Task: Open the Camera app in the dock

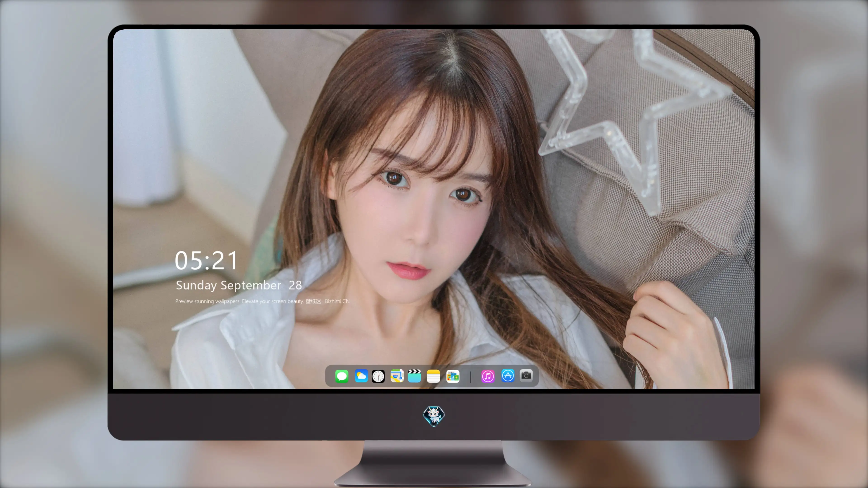Action: (526, 375)
